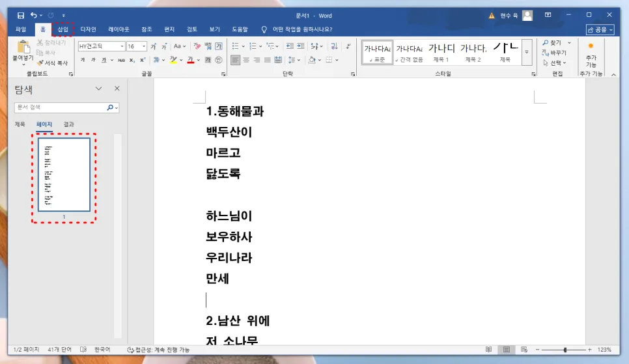Image resolution: width=629 pixels, height=364 pixels.
Task: Switch to the Insert (삽입) tab
Action: [63, 29]
